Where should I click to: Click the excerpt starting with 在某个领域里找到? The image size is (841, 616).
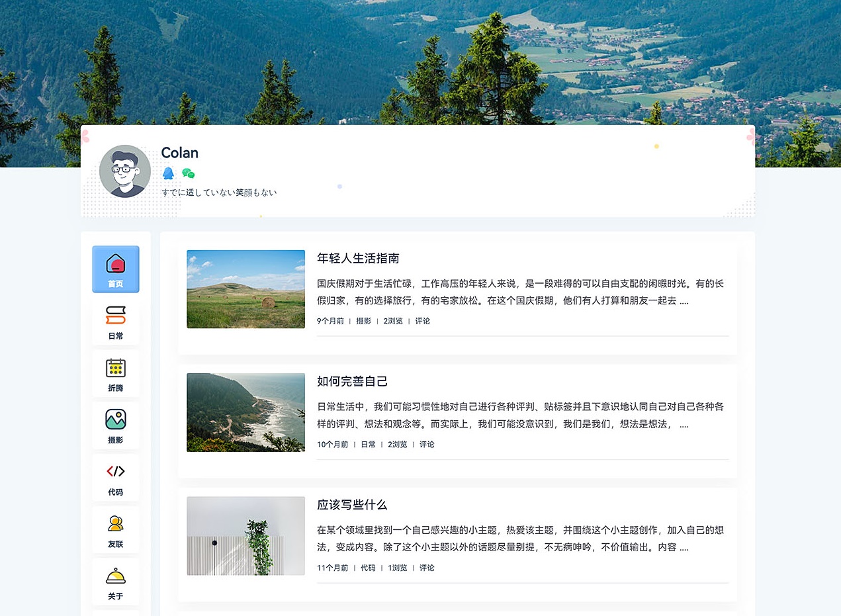tap(521, 539)
